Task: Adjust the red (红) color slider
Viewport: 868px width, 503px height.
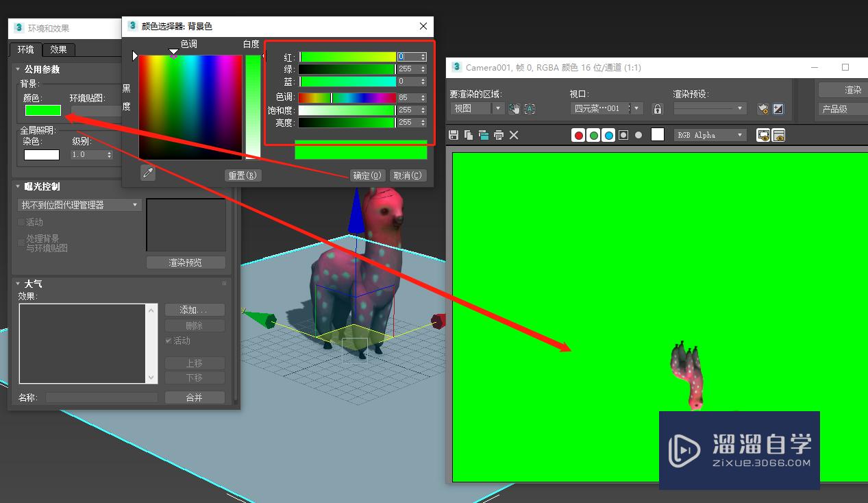Action: tap(347, 57)
